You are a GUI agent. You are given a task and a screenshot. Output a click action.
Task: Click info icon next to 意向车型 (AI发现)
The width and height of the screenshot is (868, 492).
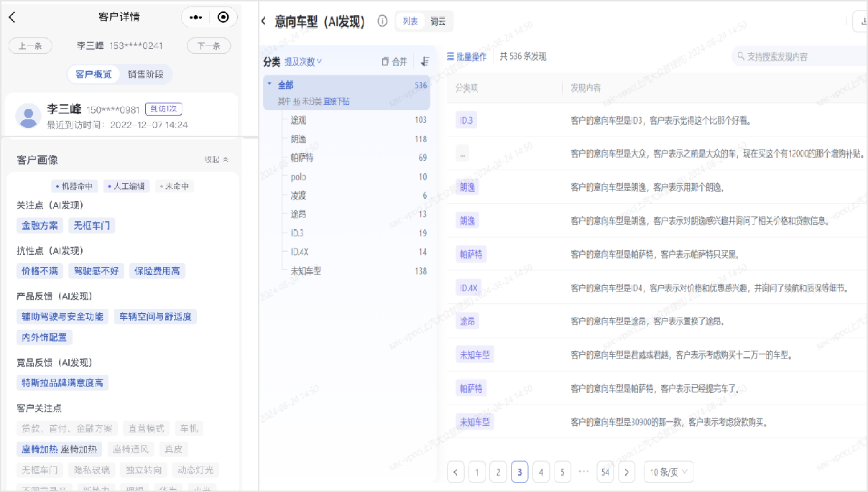(382, 22)
